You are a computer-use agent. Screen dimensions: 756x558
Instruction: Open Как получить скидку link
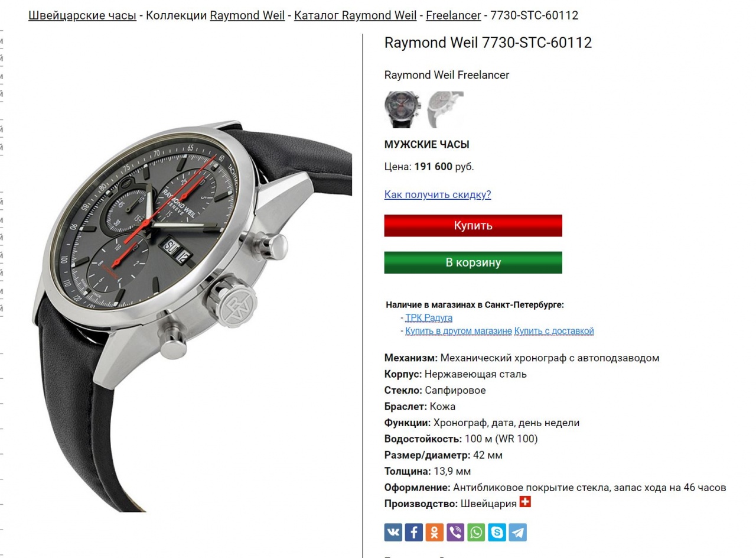438,194
